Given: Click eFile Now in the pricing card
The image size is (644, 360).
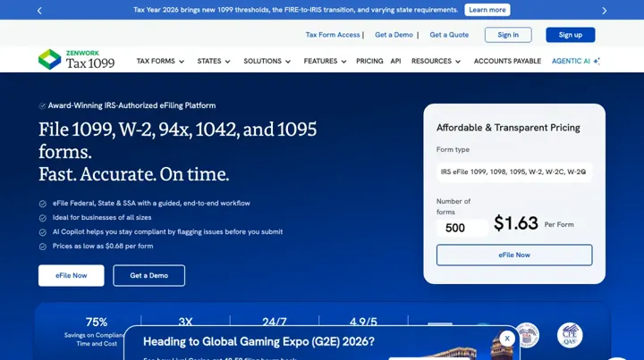Looking at the screenshot, I should pos(514,255).
